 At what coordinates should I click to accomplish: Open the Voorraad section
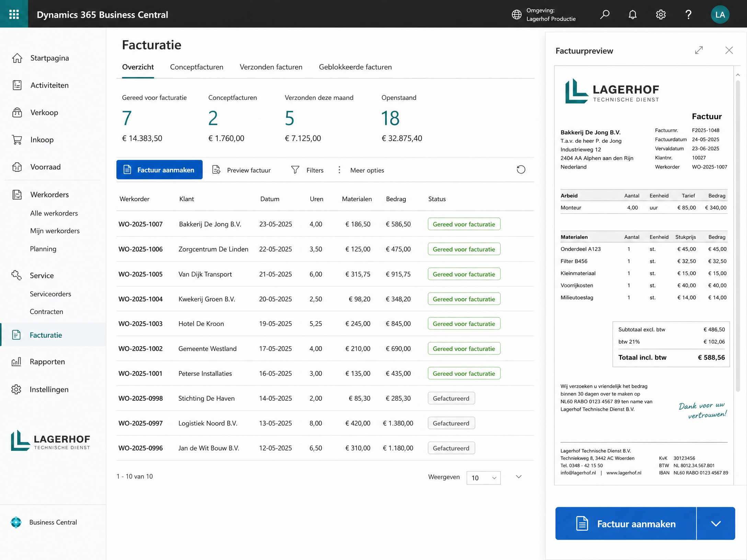[36, 167]
